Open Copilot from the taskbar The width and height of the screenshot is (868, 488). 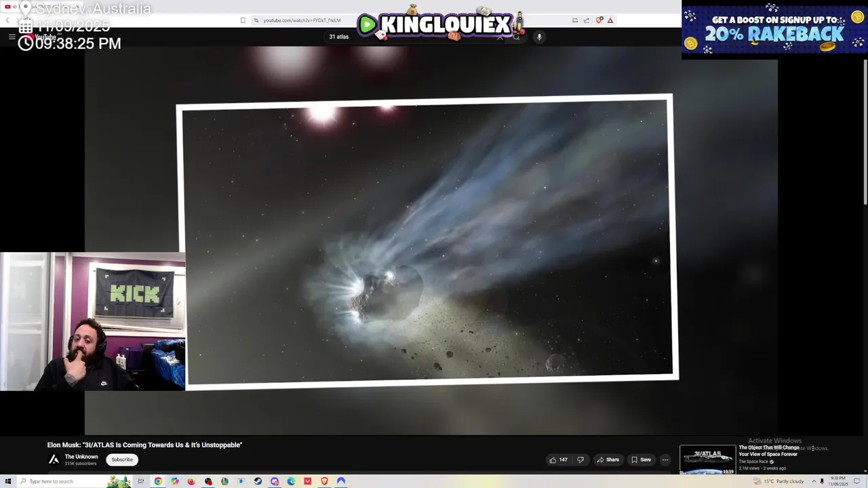175,481
